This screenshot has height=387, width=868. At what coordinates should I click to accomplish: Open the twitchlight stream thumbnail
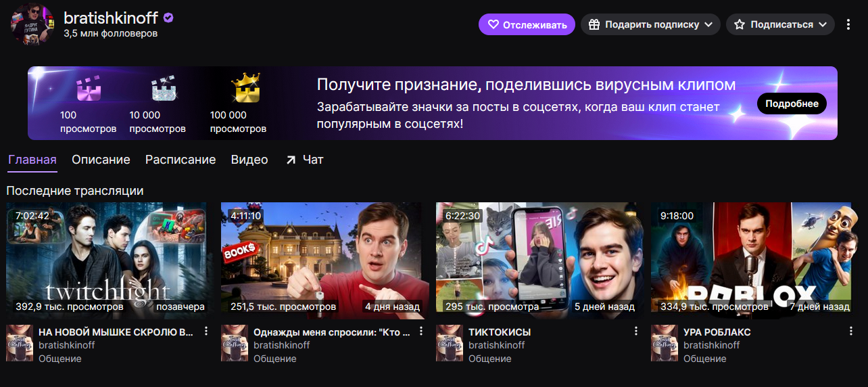pyautogui.click(x=107, y=260)
